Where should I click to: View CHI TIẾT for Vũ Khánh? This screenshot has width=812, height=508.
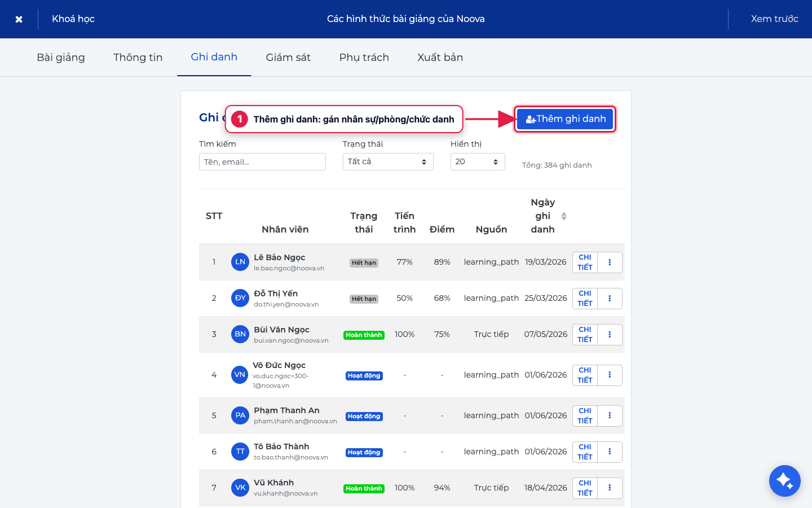pyautogui.click(x=585, y=488)
